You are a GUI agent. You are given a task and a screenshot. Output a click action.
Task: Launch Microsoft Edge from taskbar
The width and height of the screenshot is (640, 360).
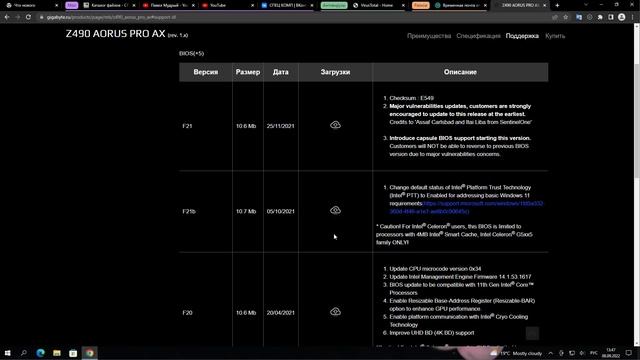pos(40,353)
